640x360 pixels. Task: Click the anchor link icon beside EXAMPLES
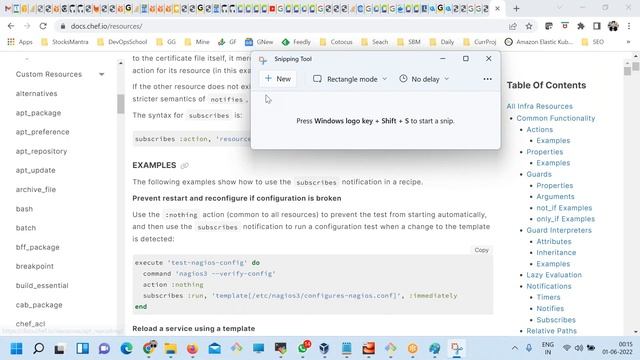tap(184, 165)
